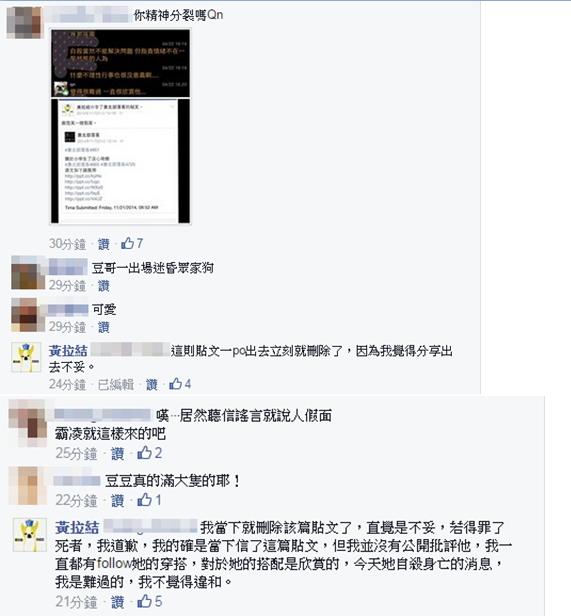Open 黃拉結 dog avatar on 24分鐘 comment

coord(26,357)
